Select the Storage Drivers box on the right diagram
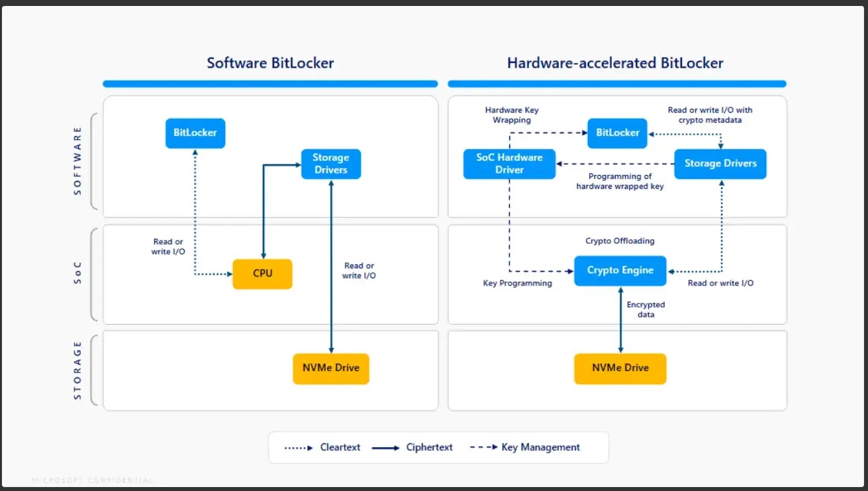 720,164
